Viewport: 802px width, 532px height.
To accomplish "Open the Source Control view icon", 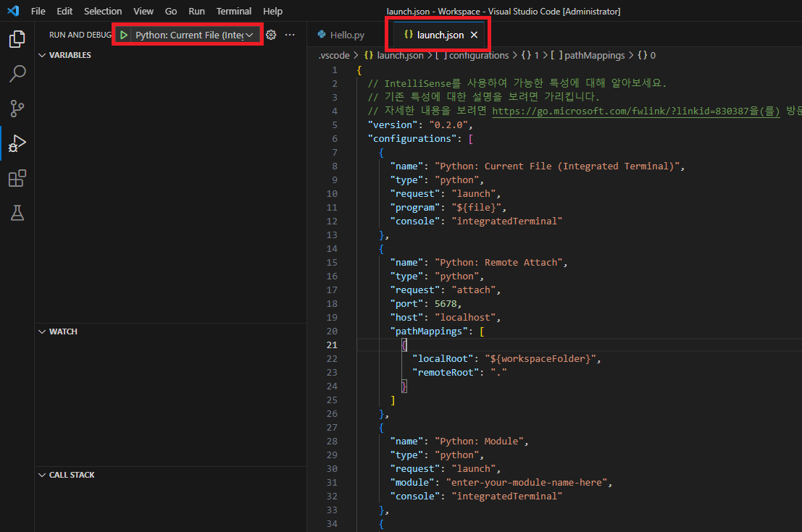I will (x=17, y=109).
